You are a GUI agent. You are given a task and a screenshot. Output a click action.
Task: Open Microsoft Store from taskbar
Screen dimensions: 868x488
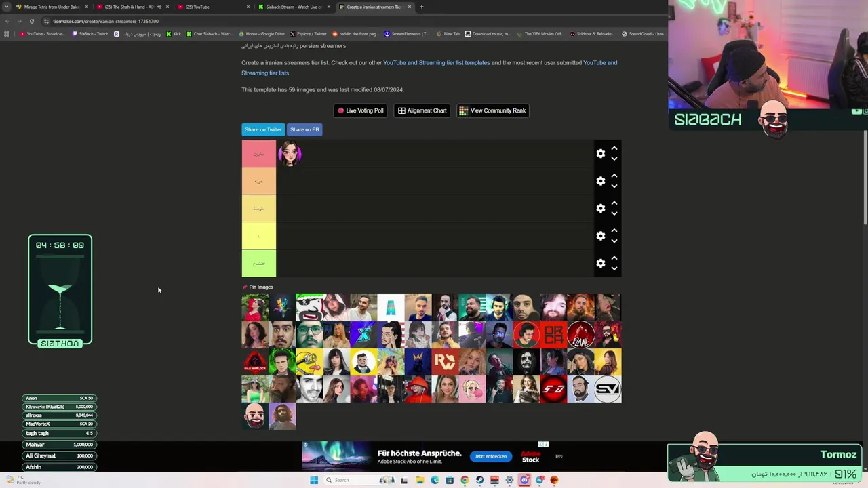(450, 480)
